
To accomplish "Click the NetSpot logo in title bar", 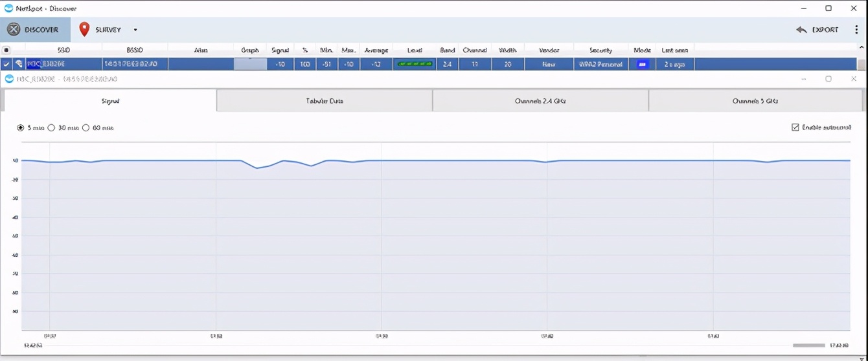I will pyautogui.click(x=8, y=8).
